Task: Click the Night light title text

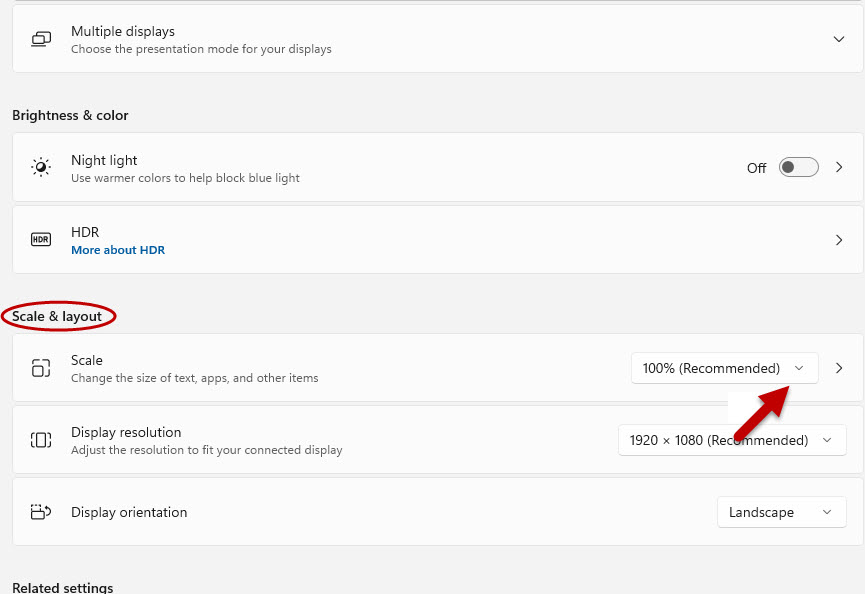Action: (x=104, y=160)
